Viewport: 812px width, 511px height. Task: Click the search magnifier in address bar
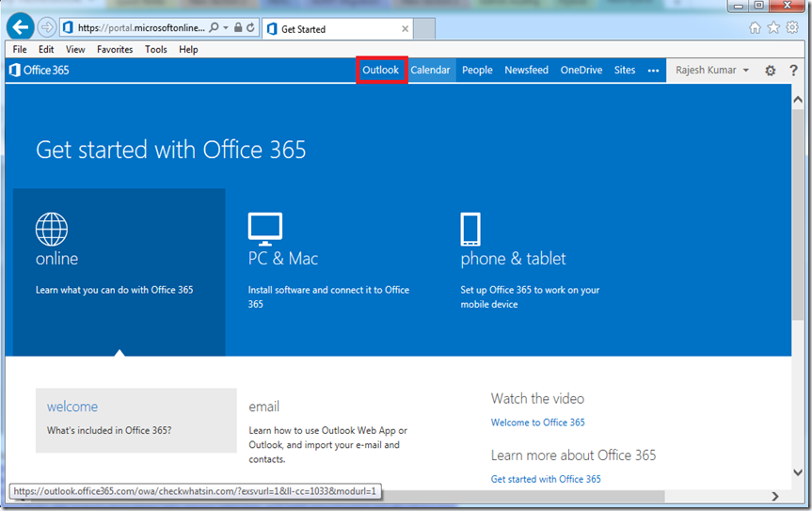[x=214, y=27]
